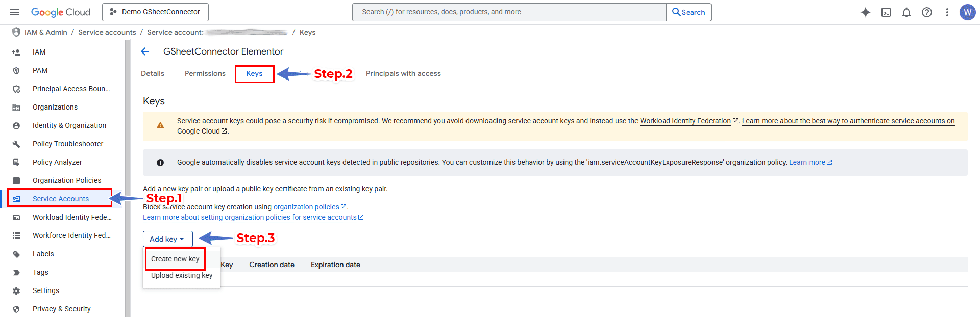This screenshot has height=317, width=980.
Task: Click the Gemini sparkle icon
Action: [x=865, y=12]
